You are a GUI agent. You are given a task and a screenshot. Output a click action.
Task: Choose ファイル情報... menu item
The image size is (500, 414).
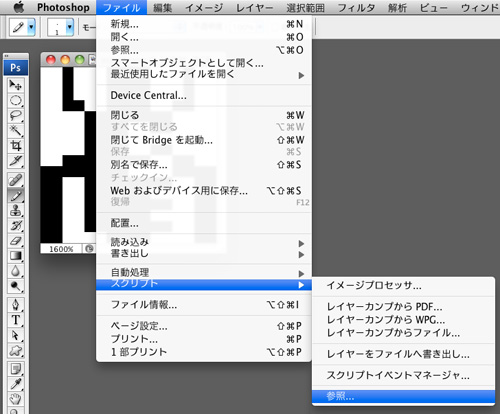204,305
